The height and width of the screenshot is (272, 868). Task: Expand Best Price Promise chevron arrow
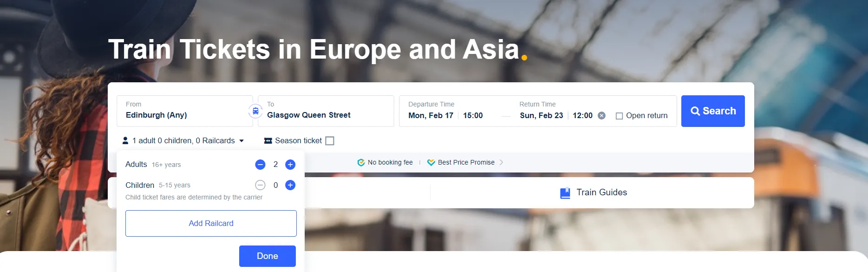(501, 162)
